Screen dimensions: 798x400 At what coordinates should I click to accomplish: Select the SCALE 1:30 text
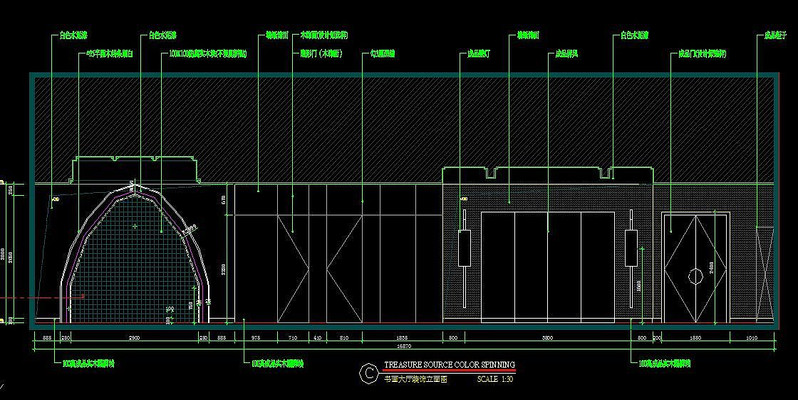(494, 380)
